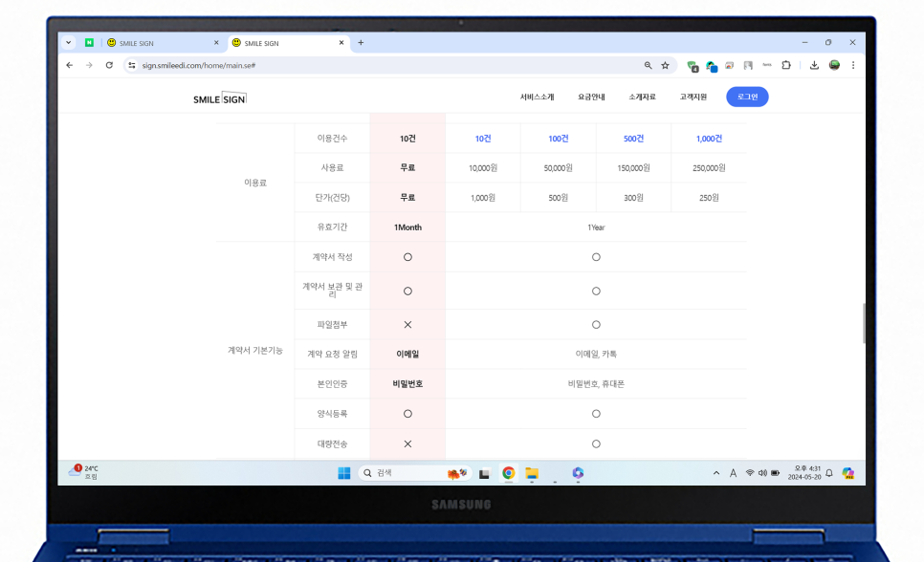Click the blue 로그인 button

747,97
